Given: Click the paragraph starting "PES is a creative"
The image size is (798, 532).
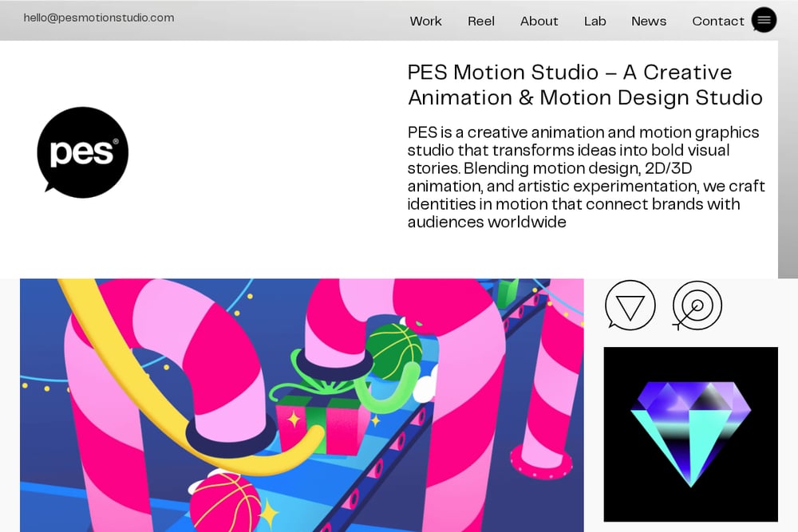Looking at the screenshot, I should coord(586,177).
